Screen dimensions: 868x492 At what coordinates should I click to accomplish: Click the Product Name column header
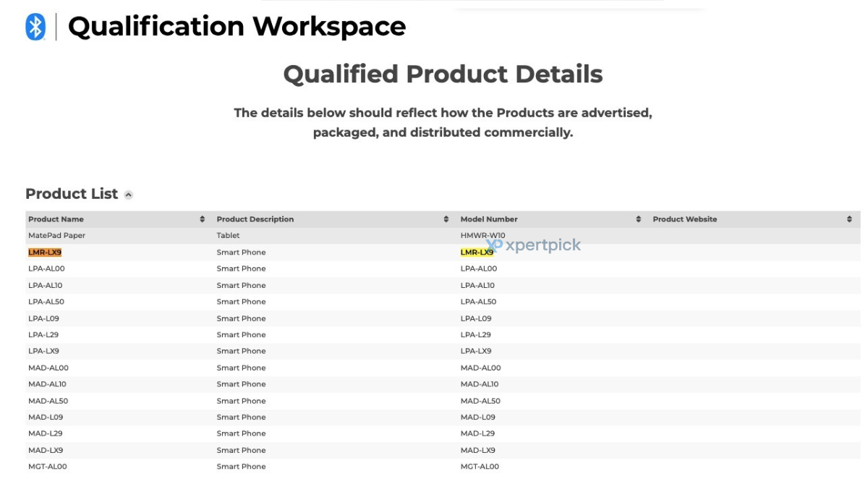pos(56,219)
